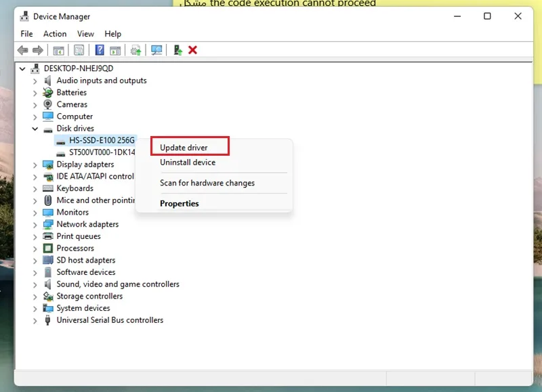Image resolution: width=542 pixels, height=392 pixels.
Task: Select the Software devices label
Action: 86,272
